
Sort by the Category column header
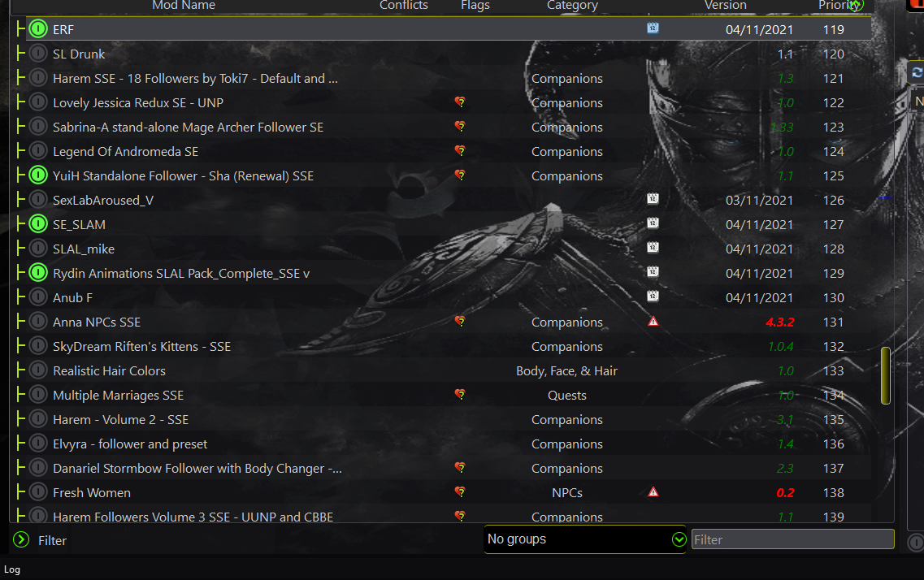[572, 6]
